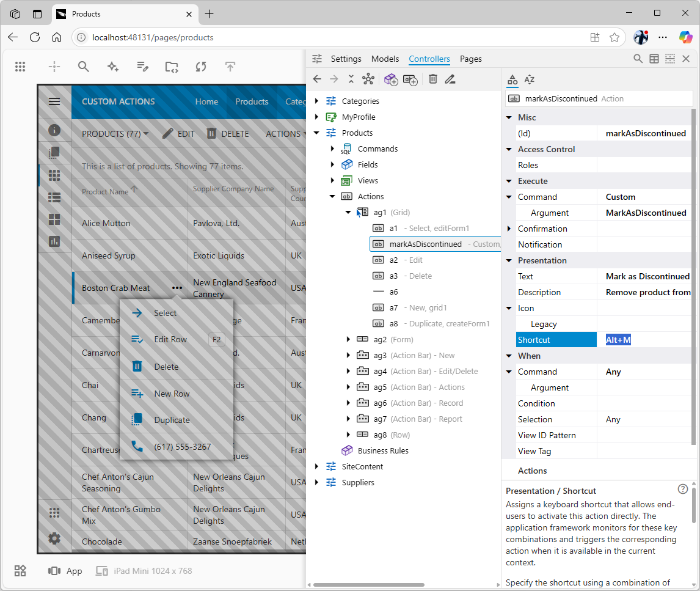Click the hierarchy diagram icon in the Controllers toolbar

[x=368, y=79]
